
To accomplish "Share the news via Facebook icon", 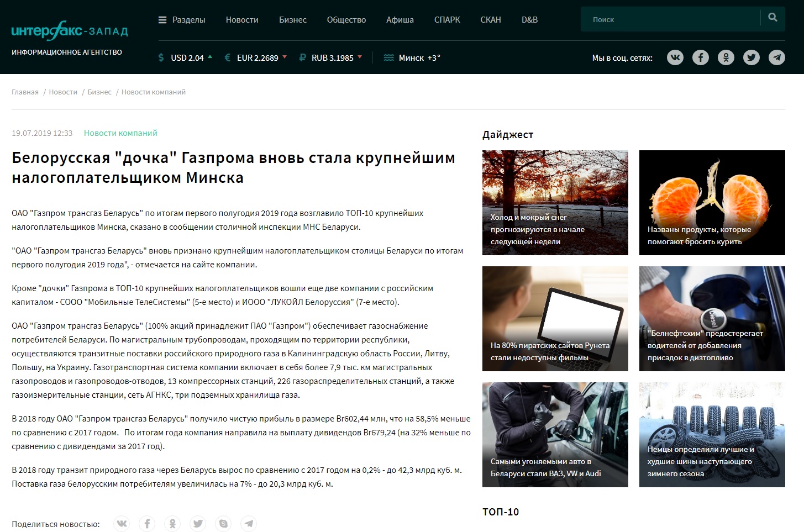I will tap(147, 523).
